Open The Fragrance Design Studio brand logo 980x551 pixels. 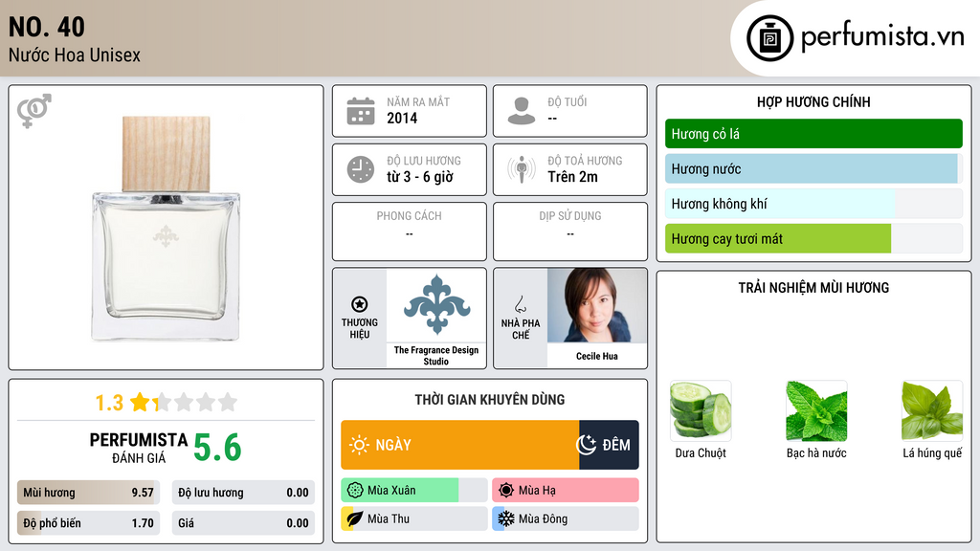click(x=436, y=305)
